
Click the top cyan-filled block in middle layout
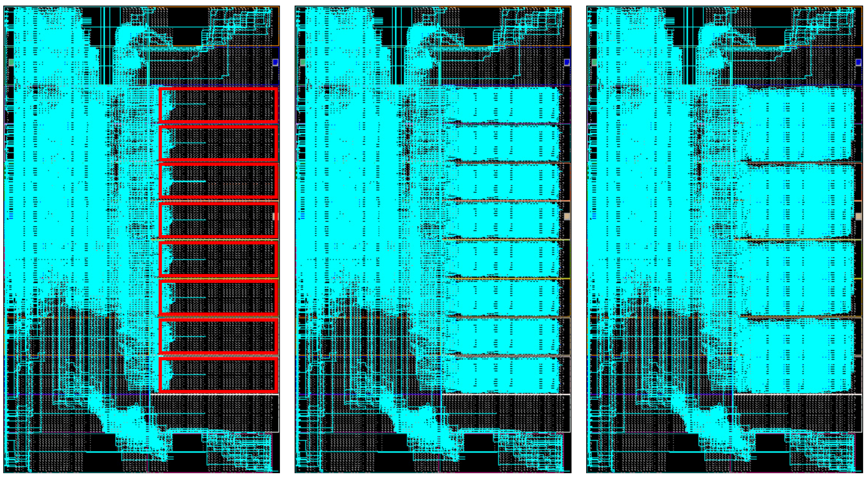pos(502,104)
